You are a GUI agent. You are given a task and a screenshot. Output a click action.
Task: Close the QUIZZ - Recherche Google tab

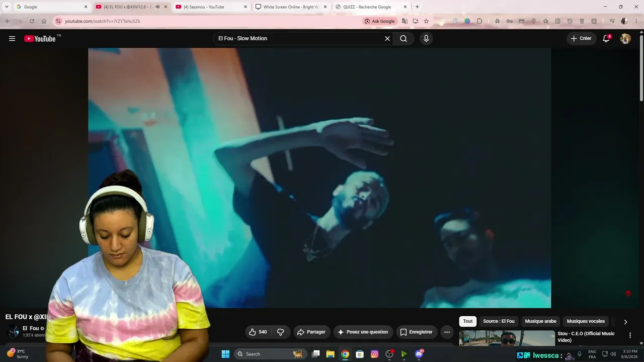405,7
